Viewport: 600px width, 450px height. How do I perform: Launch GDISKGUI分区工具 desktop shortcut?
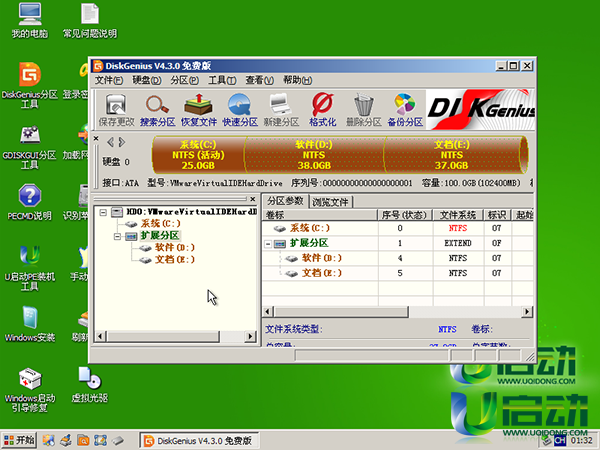pyautogui.click(x=30, y=147)
